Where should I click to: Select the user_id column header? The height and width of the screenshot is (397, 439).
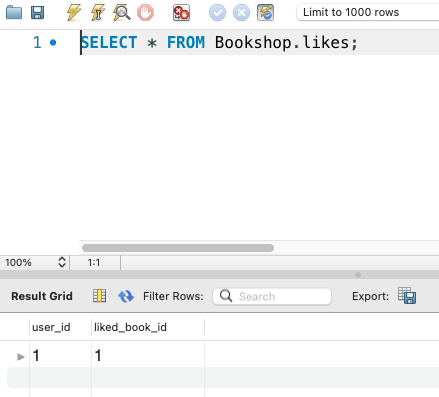pos(60,327)
